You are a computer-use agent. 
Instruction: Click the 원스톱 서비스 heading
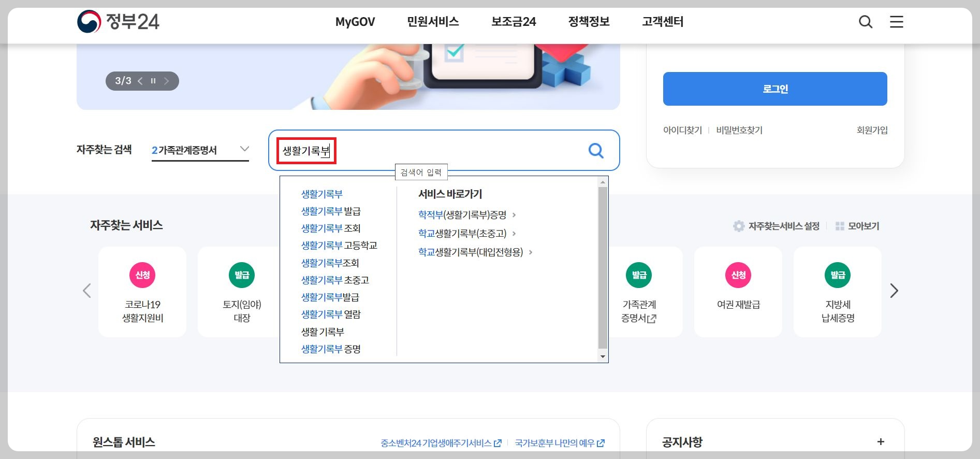124,442
